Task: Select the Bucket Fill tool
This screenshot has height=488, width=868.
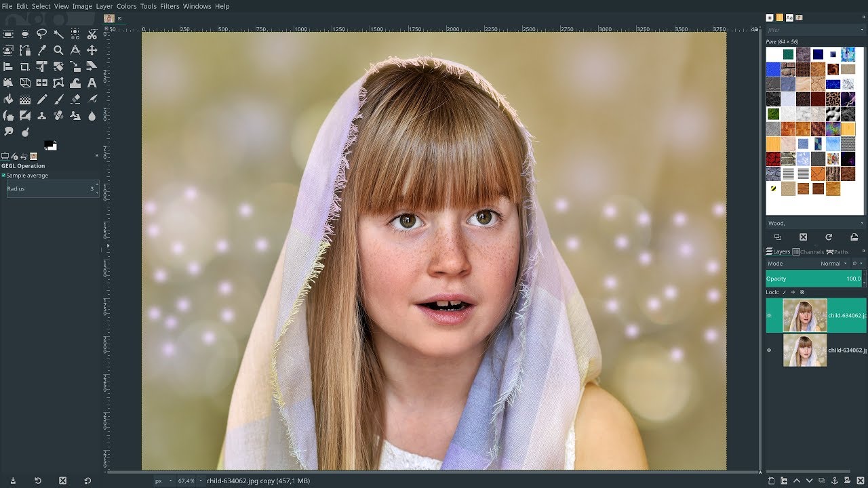Action: pyautogui.click(x=8, y=99)
